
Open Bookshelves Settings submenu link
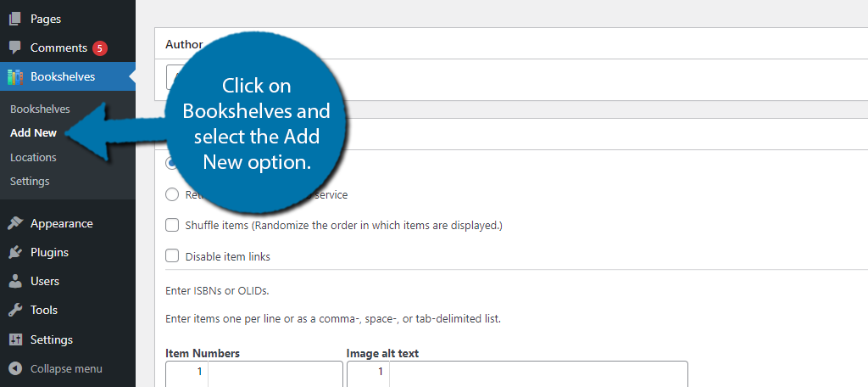[x=30, y=182]
